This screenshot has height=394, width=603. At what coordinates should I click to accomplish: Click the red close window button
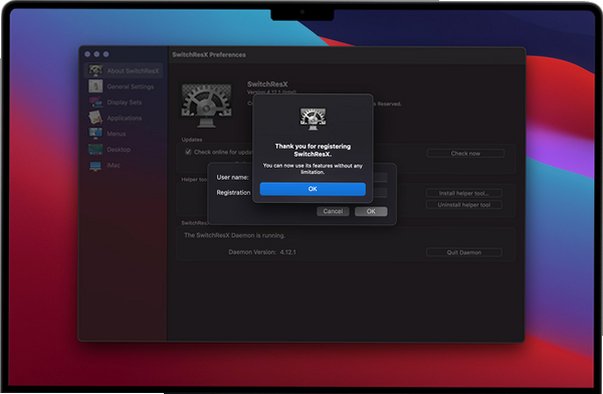click(88, 54)
